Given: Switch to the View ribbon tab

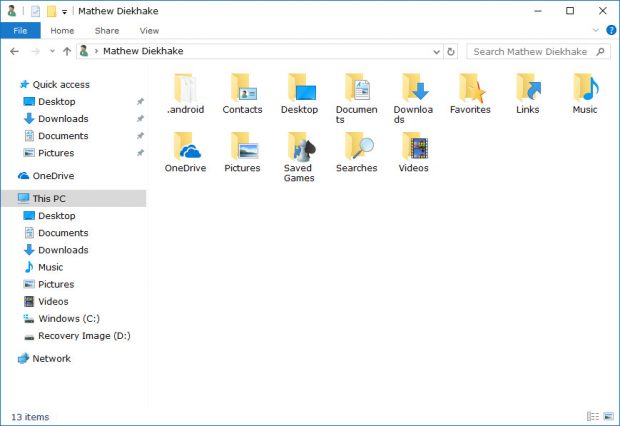Looking at the screenshot, I should click(149, 30).
